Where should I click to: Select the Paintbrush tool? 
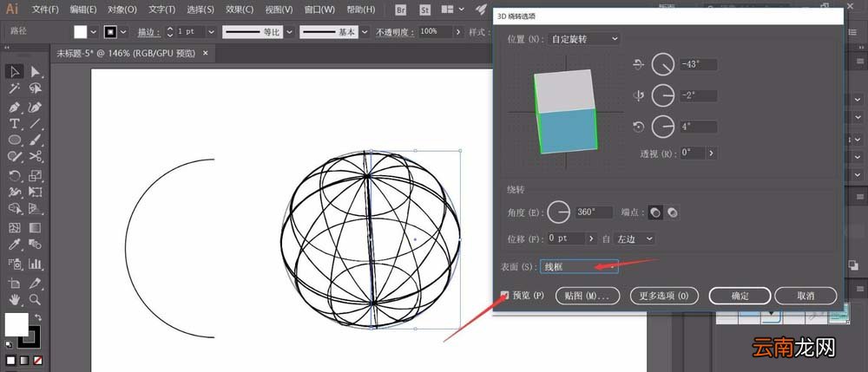pos(36,140)
